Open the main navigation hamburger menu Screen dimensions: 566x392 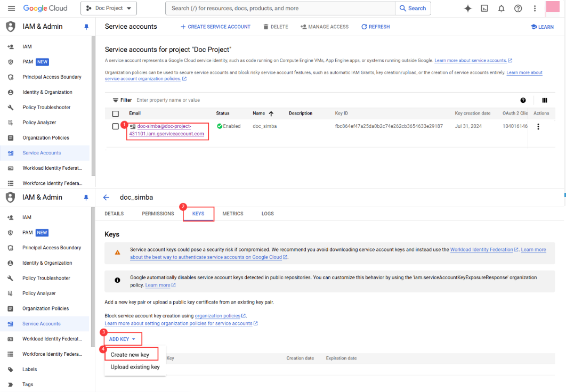(x=11, y=9)
